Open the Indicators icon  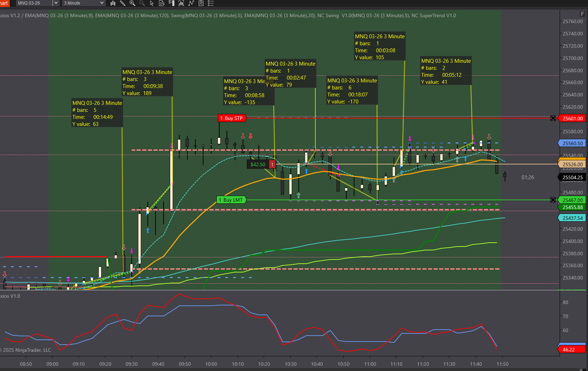click(x=191, y=3)
